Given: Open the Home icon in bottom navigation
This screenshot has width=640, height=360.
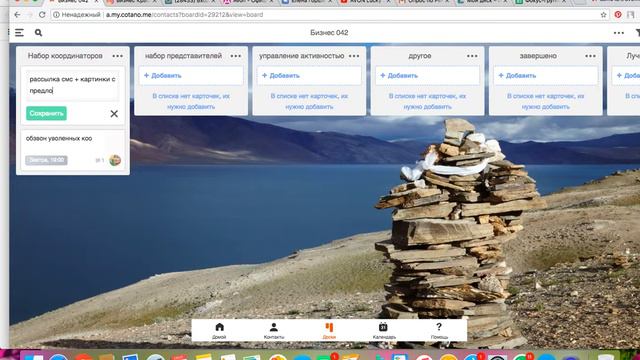Looking at the screenshot, I should tap(219, 330).
